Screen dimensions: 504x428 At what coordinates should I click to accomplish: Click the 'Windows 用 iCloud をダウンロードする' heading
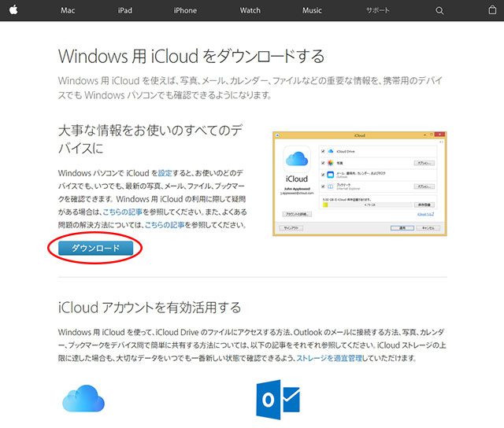191,56
